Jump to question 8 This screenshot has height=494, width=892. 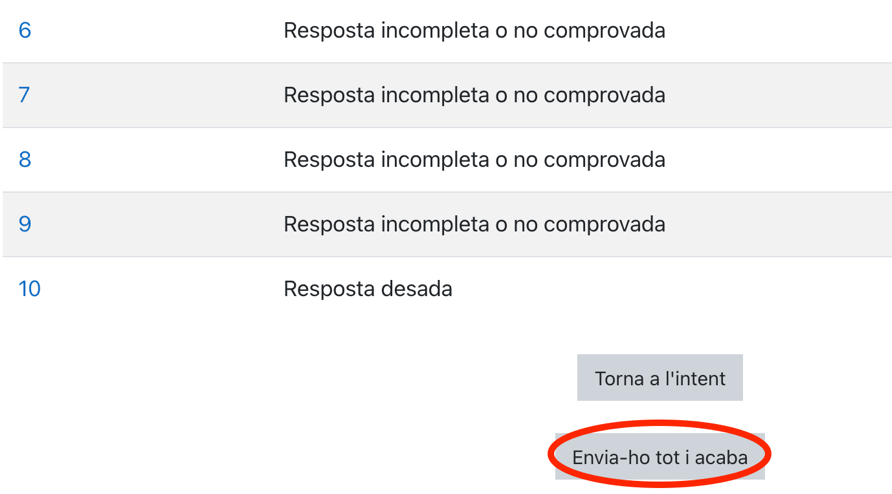pos(25,160)
